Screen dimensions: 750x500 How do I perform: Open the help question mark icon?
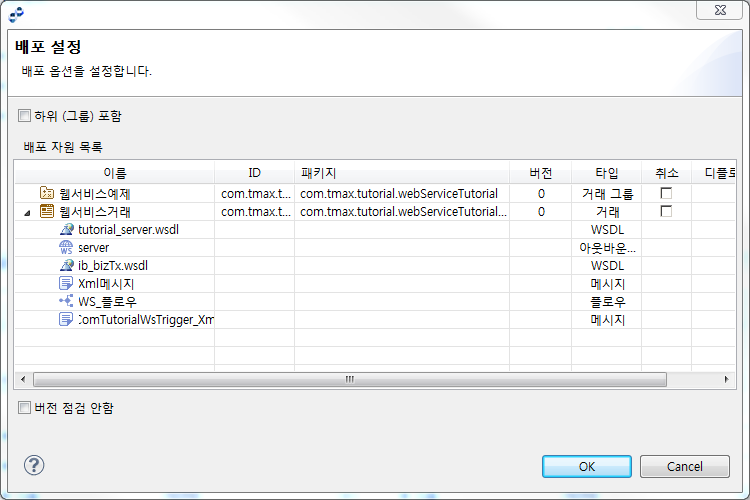[x=34, y=465]
